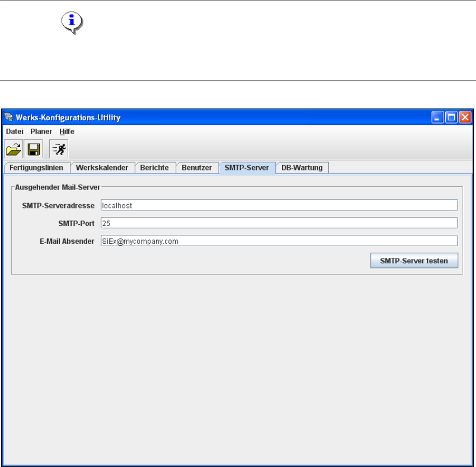Screen dimensions: 476x467
Task: Maximize the Werks-Konfigurations-Utility window
Action: pos(451,117)
